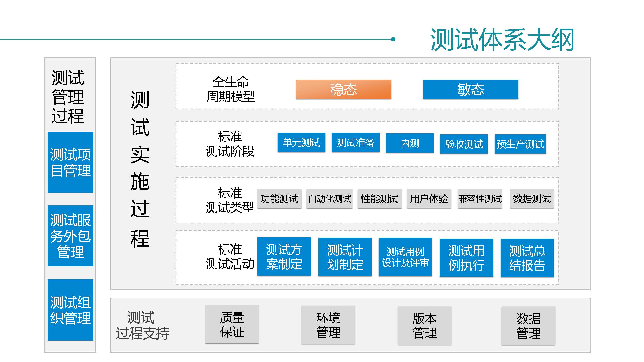Click the blue 敏态 box
This screenshot has width=644, height=362.
[470, 89]
